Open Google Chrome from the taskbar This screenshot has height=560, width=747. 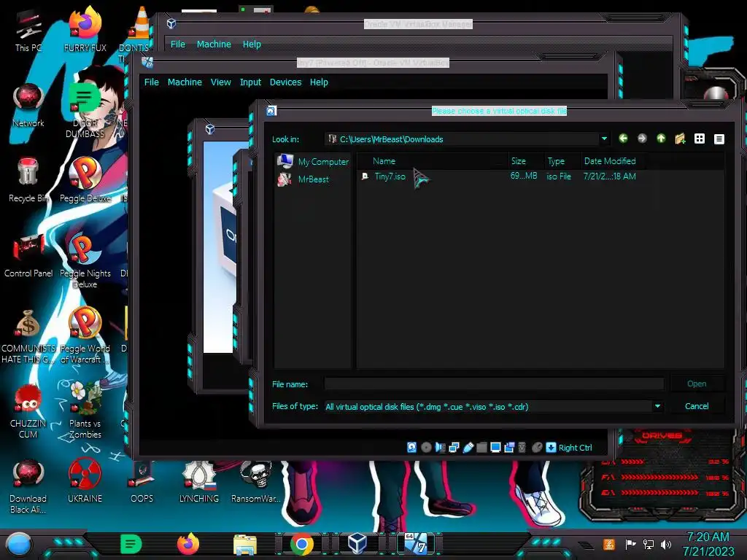[x=302, y=544]
